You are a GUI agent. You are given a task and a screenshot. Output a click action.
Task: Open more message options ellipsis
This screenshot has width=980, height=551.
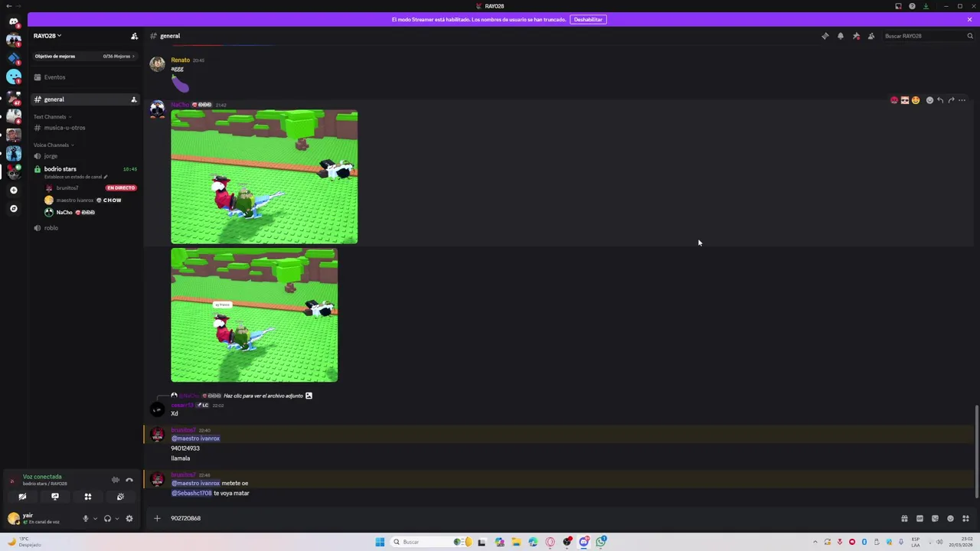coord(962,100)
